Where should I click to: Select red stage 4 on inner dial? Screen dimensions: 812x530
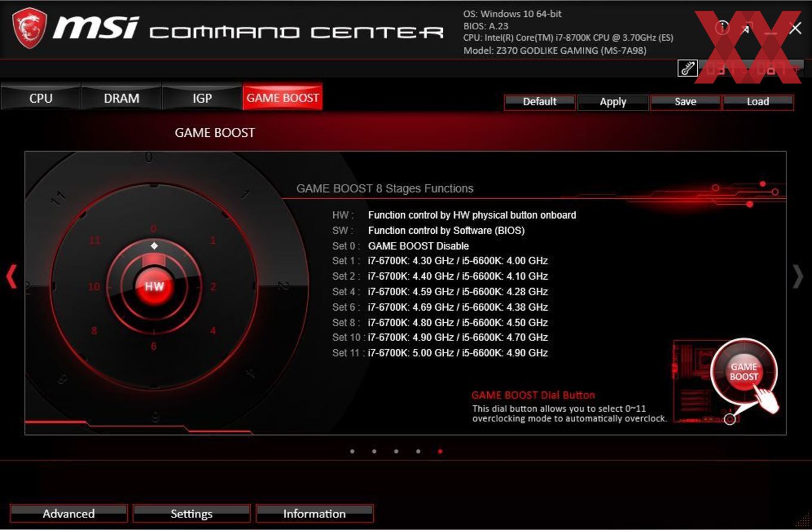pos(213,330)
